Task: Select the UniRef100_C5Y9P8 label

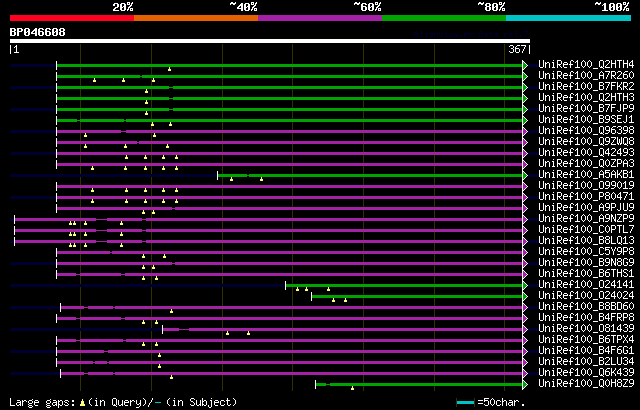Action: [586, 252]
